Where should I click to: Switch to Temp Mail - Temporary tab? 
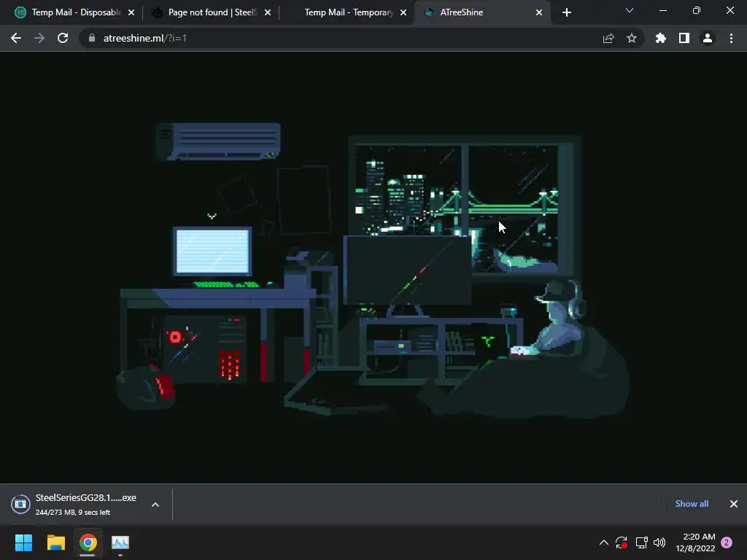pos(348,12)
